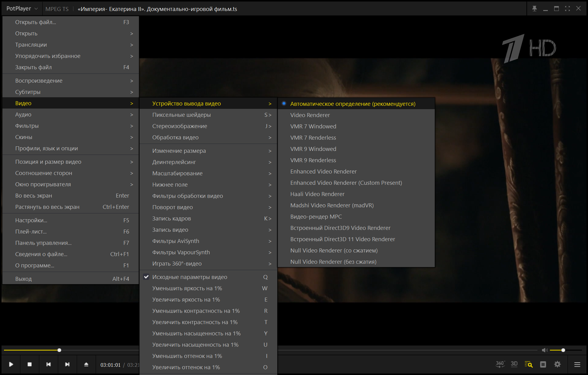This screenshot has width=588, height=375.
Task: Click the eject/open file icon
Action: (86, 364)
